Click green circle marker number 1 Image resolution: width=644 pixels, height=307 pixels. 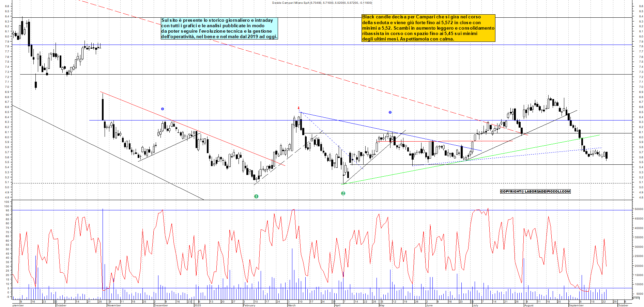[x=256, y=196]
